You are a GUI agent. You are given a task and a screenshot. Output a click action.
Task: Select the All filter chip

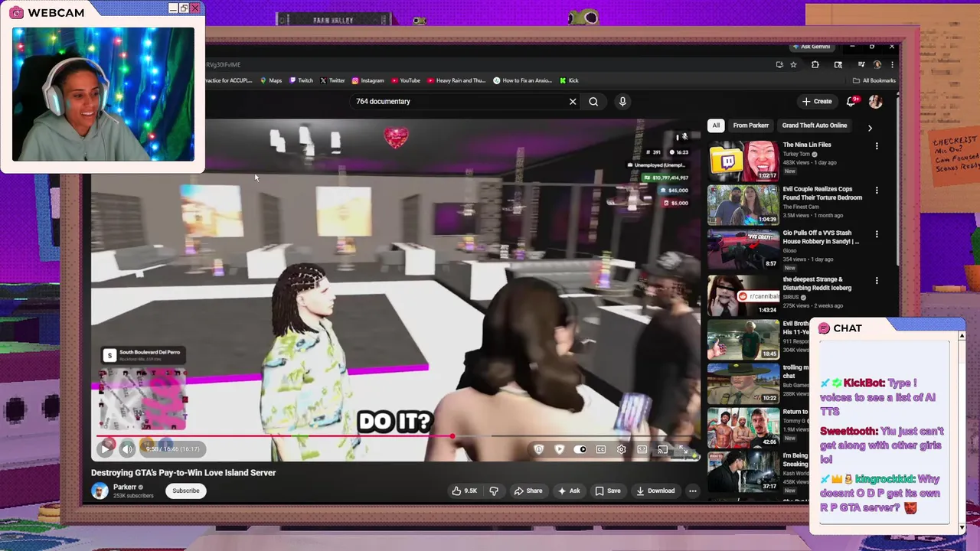(x=716, y=126)
